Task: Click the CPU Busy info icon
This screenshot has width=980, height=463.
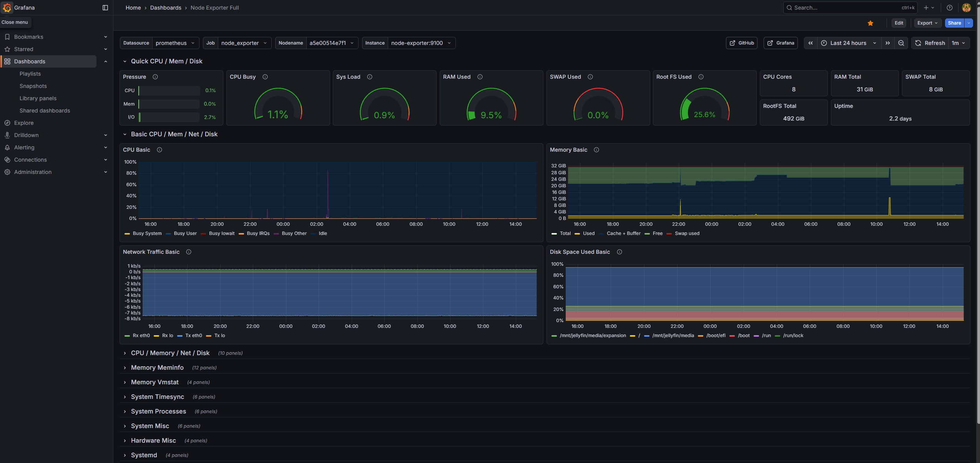Action: tap(265, 77)
